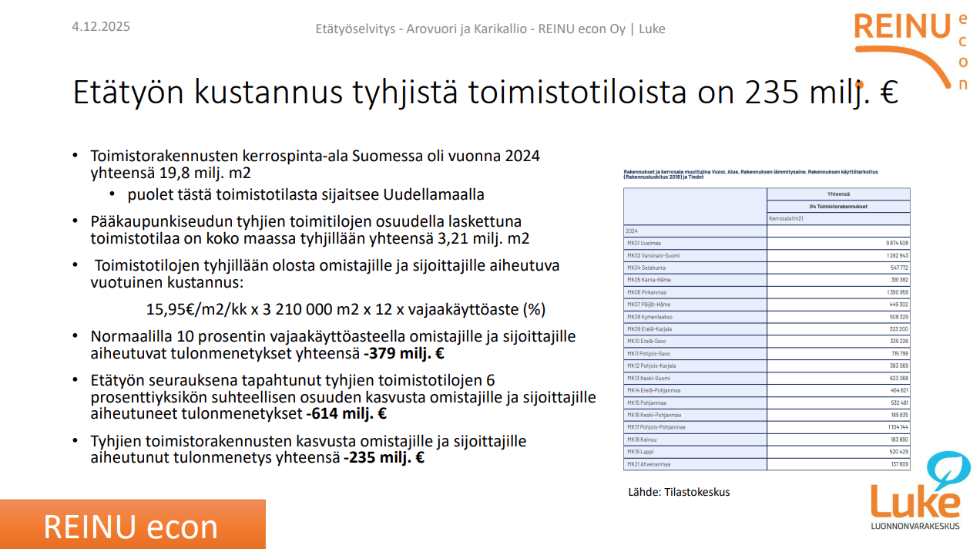Click the 2024 year row in table
The image size is (980, 549).
[x=767, y=231]
